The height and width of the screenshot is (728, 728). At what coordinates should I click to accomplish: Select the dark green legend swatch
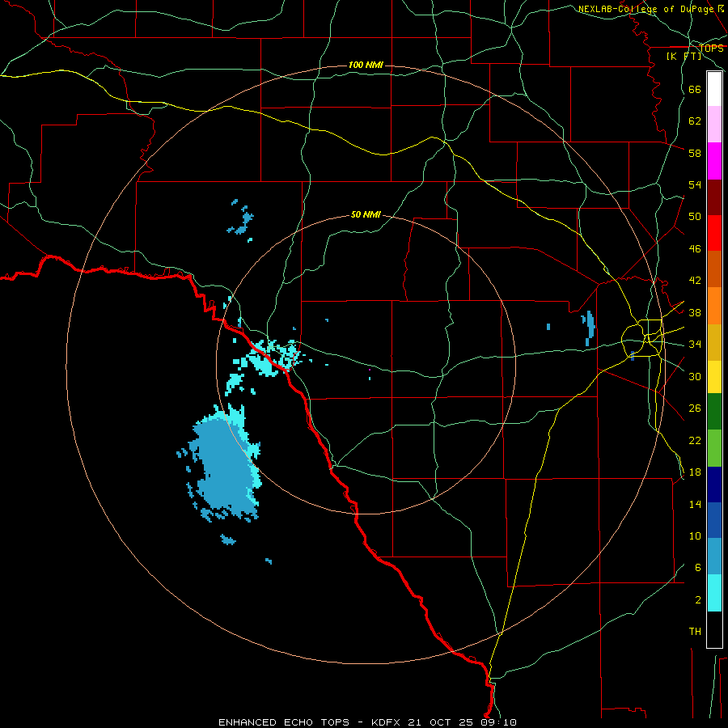click(x=714, y=412)
